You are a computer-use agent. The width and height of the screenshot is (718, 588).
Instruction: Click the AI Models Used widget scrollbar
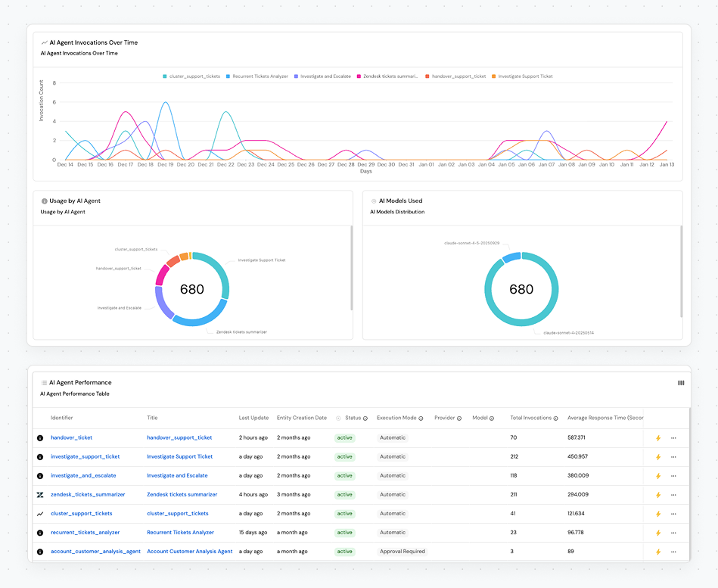click(682, 271)
